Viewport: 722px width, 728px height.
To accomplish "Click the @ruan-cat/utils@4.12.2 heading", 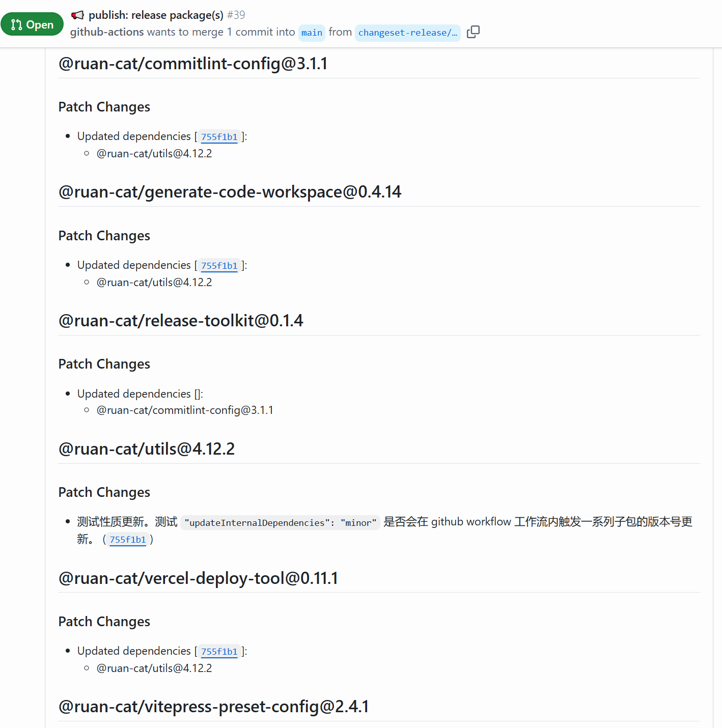I will click(x=147, y=449).
